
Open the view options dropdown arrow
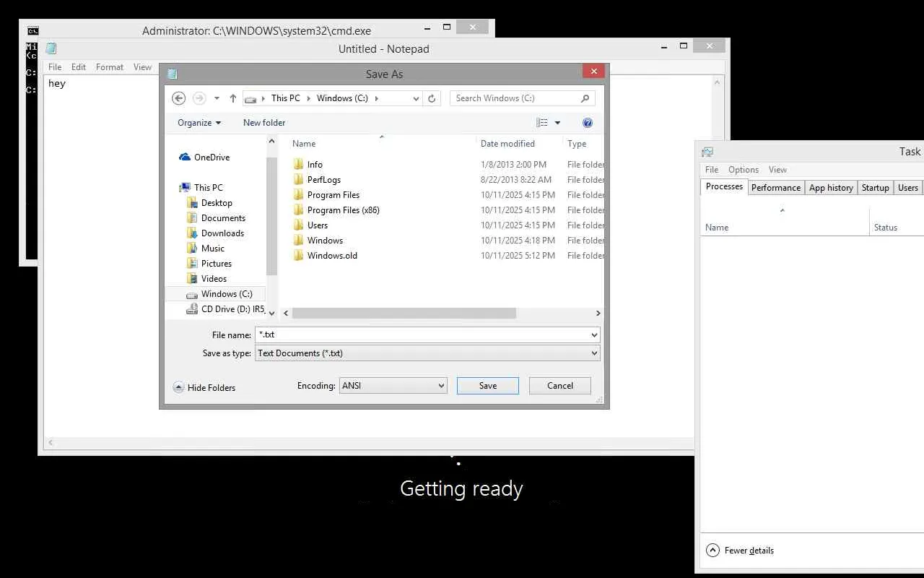coord(557,123)
